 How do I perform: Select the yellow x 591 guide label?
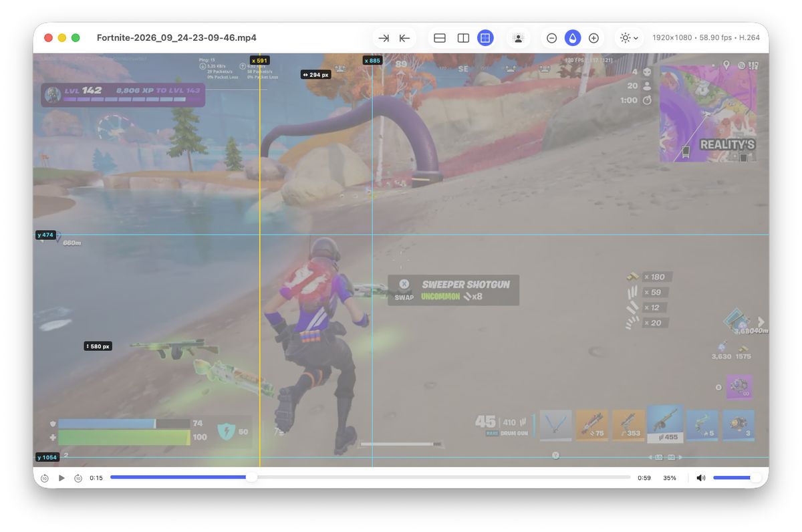259,60
